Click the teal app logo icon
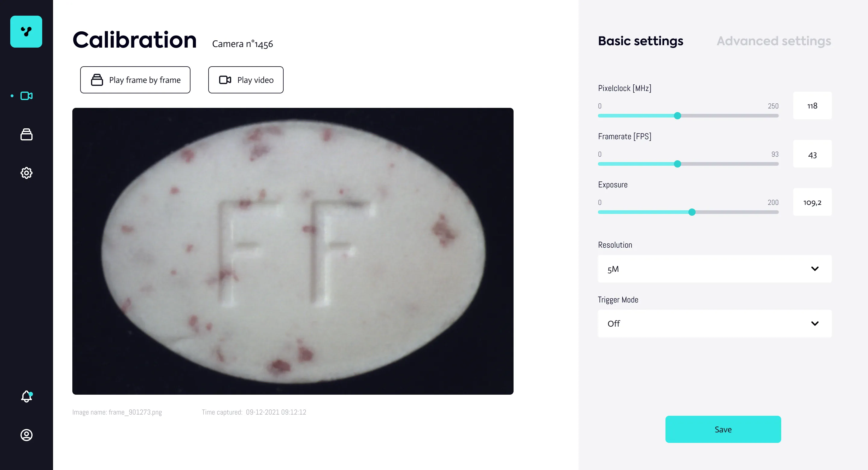Screen dimensions: 868x470 point(26,32)
